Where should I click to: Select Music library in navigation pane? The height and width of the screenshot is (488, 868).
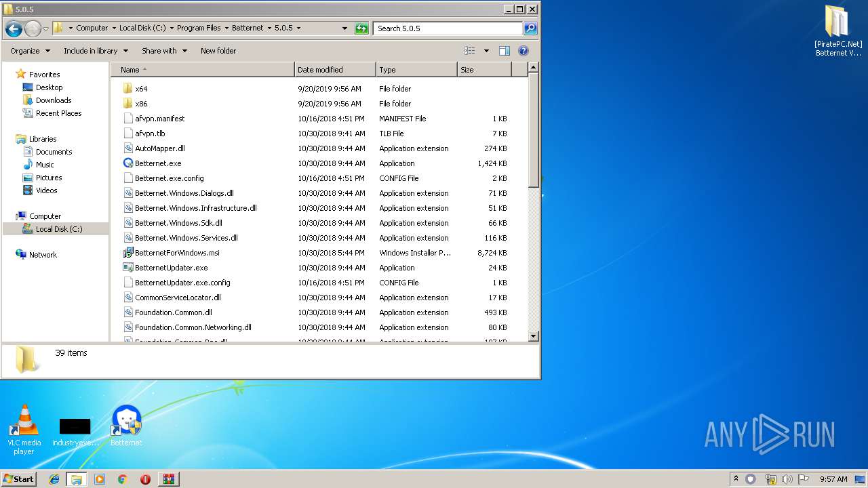[45, 165]
